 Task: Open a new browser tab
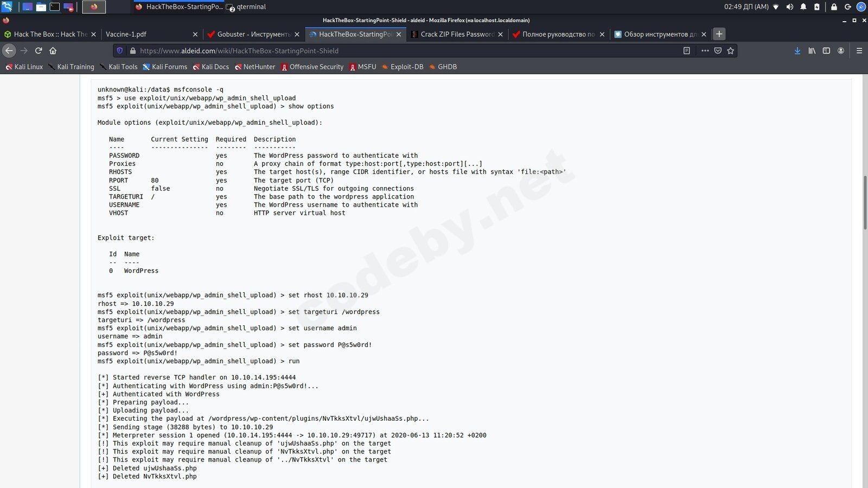pyautogui.click(x=719, y=34)
